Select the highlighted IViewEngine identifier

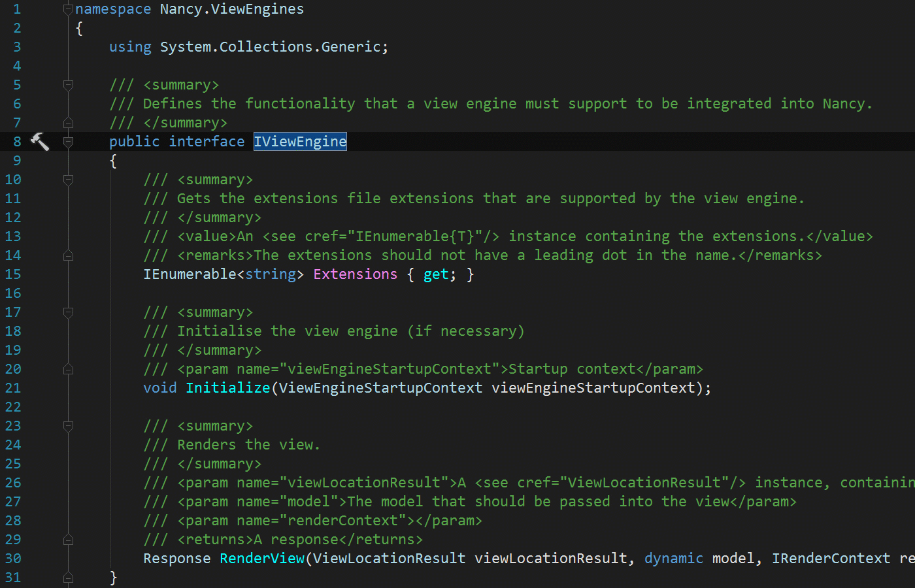[x=299, y=141]
